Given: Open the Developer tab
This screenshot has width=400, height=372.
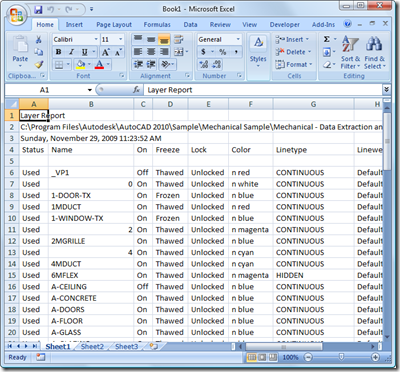Looking at the screenshot, I should coord(285,25).
